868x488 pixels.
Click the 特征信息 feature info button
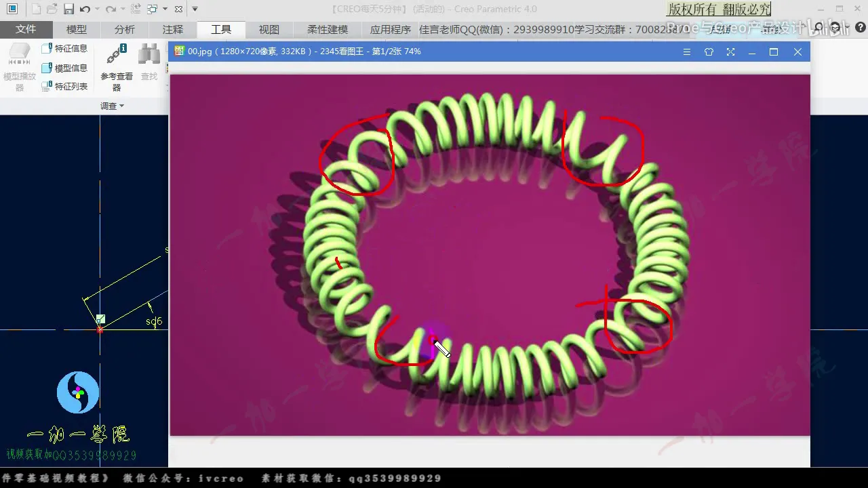pyautogui.click(x=64, y=49)
